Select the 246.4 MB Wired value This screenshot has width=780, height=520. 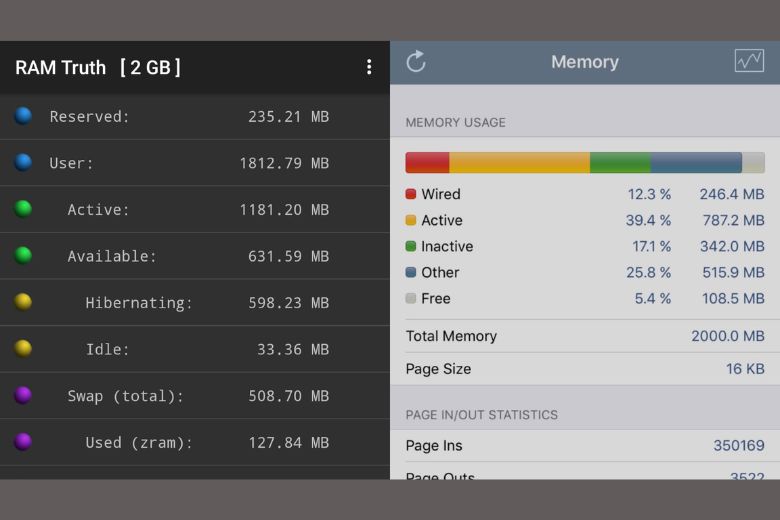point(732,194)
